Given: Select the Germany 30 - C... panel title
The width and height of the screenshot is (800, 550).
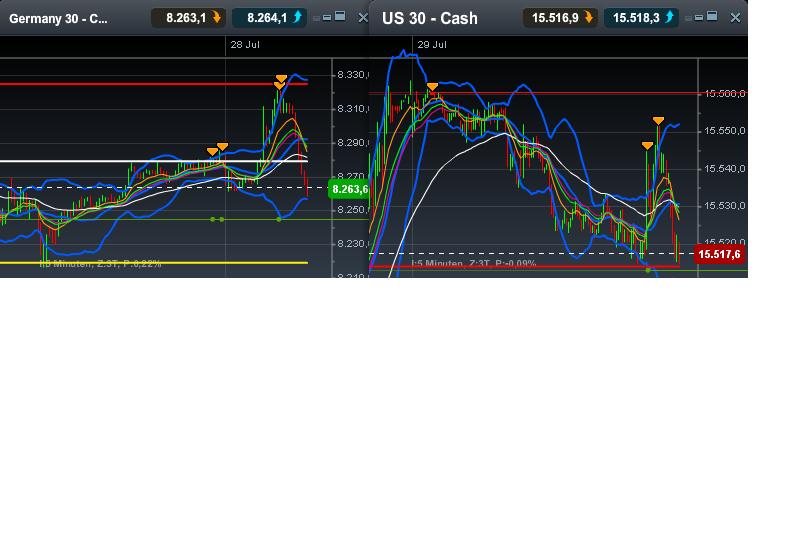Looking at the screenshot, I should click(58, 19).
